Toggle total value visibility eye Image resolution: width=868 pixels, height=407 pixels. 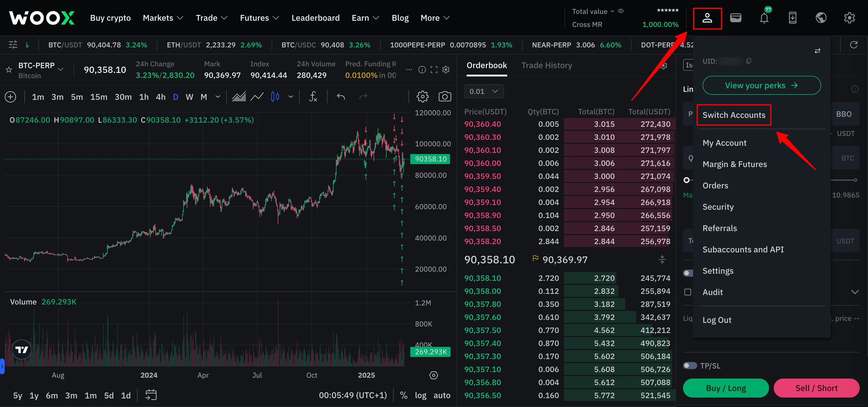[x=621, y=11]
